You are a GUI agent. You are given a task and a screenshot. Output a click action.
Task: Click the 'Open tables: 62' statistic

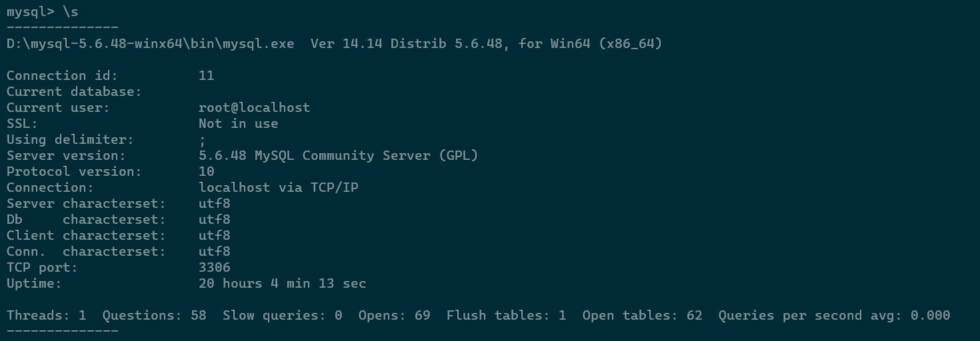click(x=642, y=316)
